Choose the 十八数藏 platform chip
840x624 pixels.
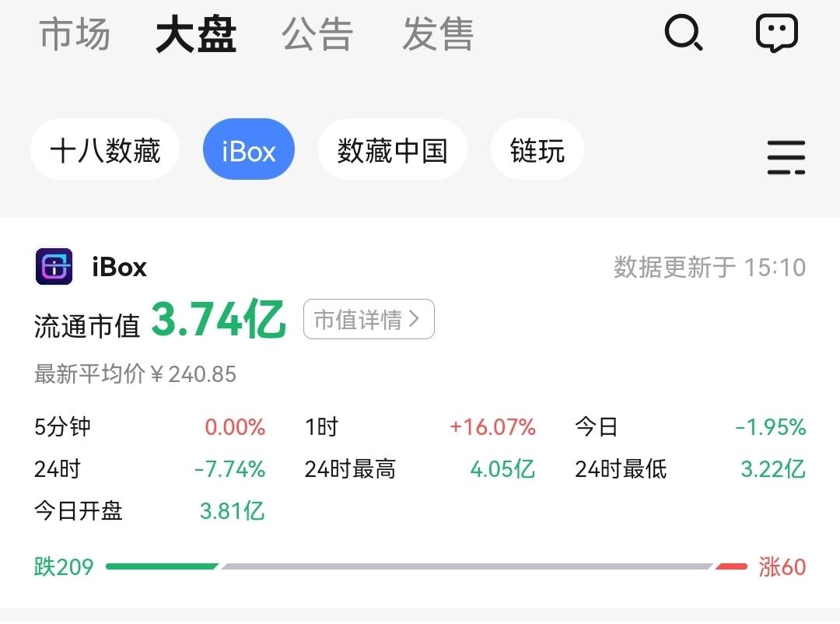tap(105, 149)
